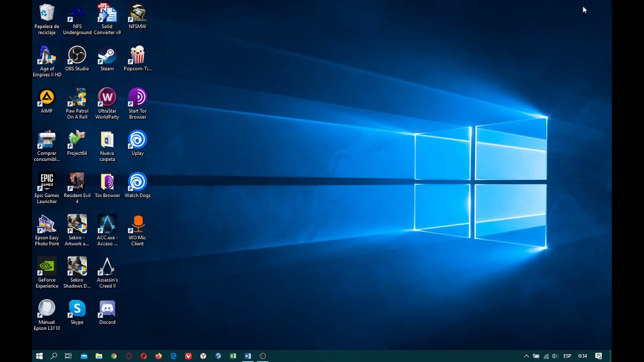This screenshot has width=644, height=362.
Task: Select the Papelera de reciclaje icon
Action: 47,20
